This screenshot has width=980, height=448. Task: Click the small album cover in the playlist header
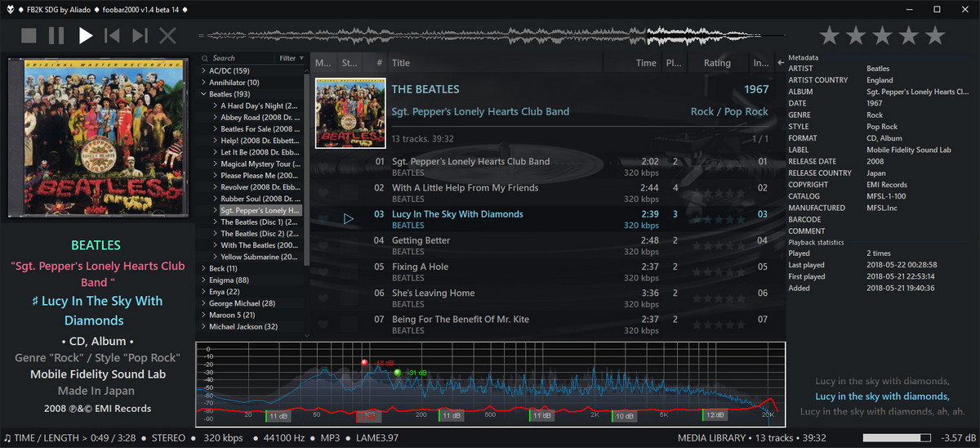tap(350, 114)
